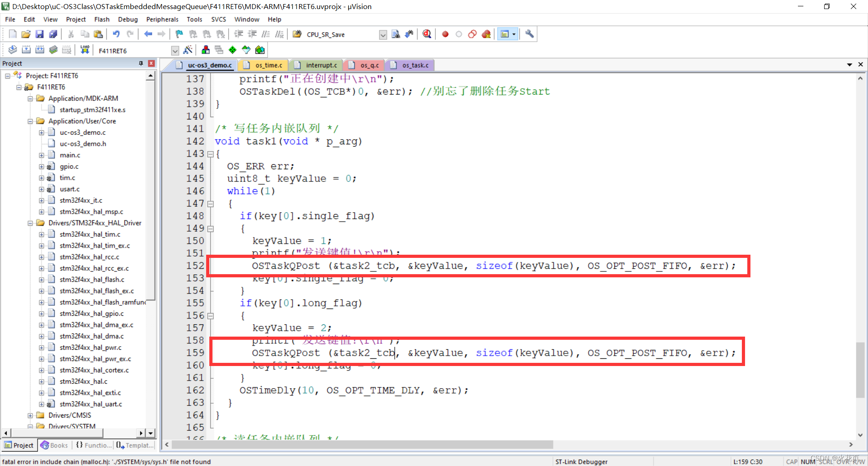868x466 pixels.
Task: Download to flash with LOAD icon
Action: point(85,50)
